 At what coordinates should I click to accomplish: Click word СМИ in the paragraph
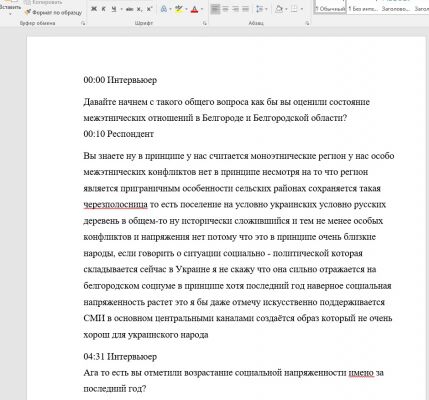pos(94,318)
